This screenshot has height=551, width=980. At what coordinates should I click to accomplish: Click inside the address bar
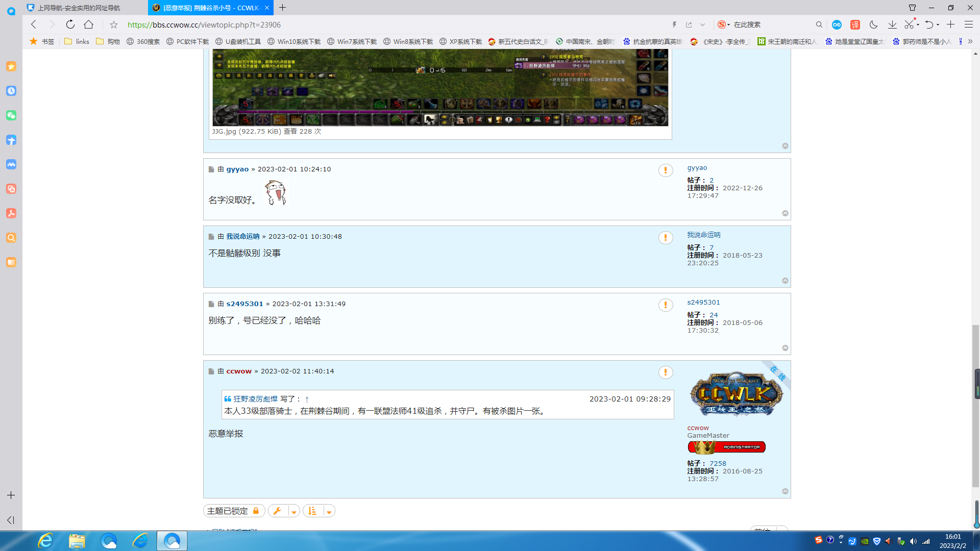(x=357, y=24)
